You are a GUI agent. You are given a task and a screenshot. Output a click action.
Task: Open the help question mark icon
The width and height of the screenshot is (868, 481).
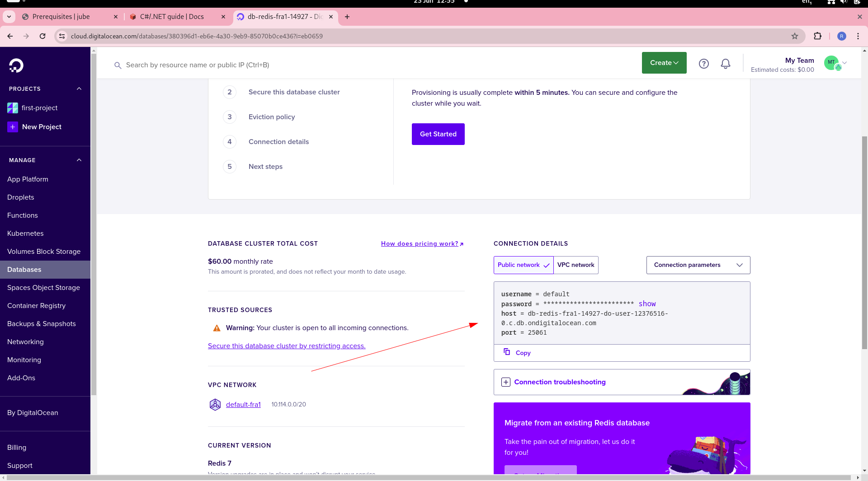click(703, 64)
